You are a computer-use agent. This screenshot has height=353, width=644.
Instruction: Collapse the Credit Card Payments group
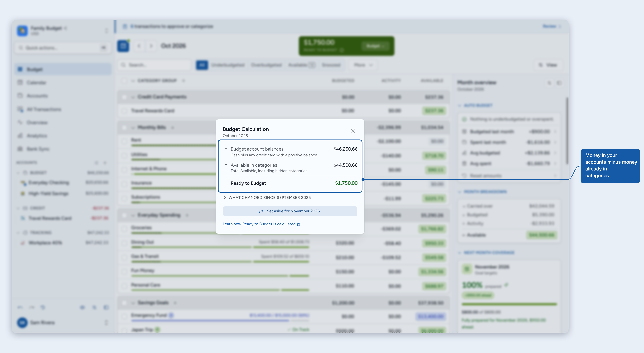pos(133,97)
